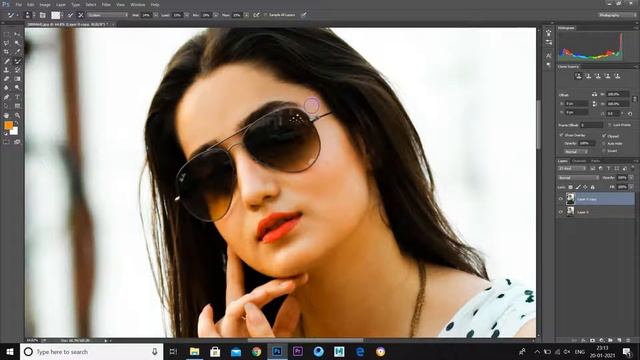The width and height of the screenshot is (640, 360).
Task: Enable airbrush mode in options bar
Action: (256, 15)
